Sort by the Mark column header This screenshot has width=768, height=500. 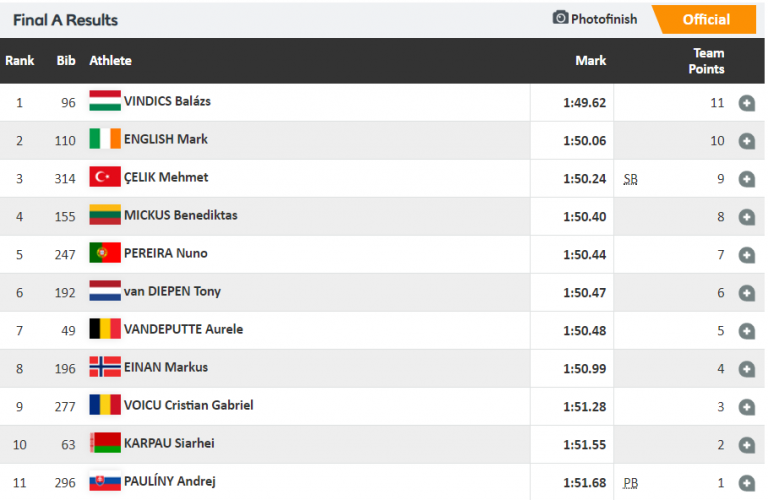point(591,61)
